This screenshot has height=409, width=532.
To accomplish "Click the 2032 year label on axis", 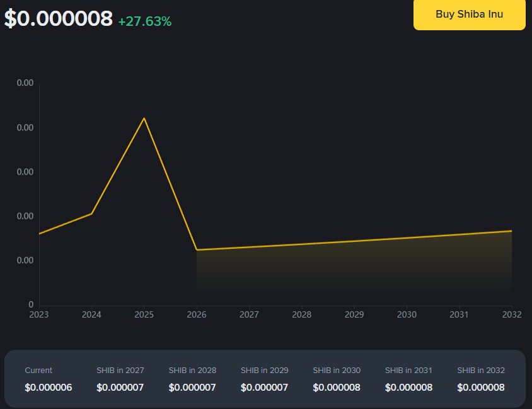I will (x=512, y=314).
